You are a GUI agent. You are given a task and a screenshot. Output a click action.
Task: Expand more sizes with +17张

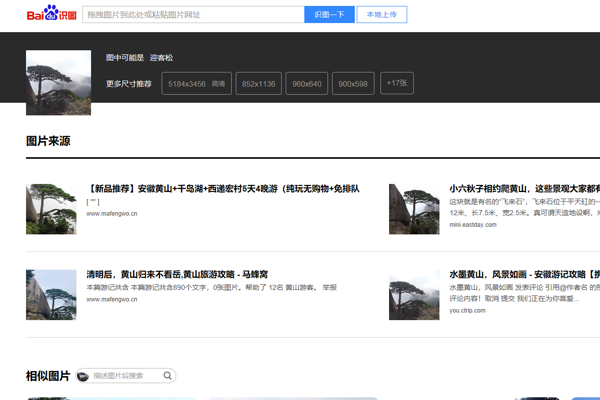pyautogui.click(x=397, y=84)
